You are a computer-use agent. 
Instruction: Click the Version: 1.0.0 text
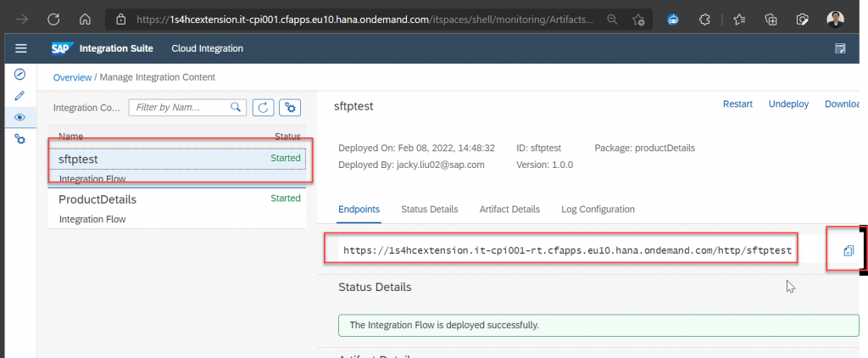click(x=544, y=165)
